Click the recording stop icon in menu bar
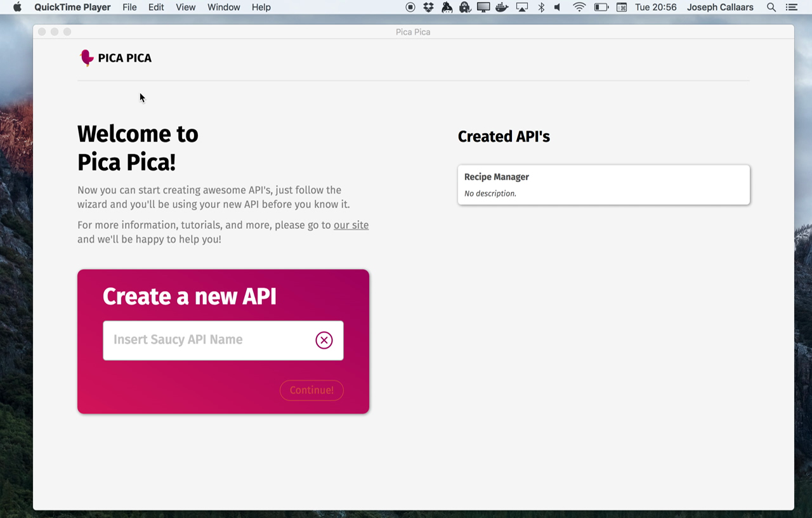The height and width of the screenshot is (518, 812). pos(410,8)
